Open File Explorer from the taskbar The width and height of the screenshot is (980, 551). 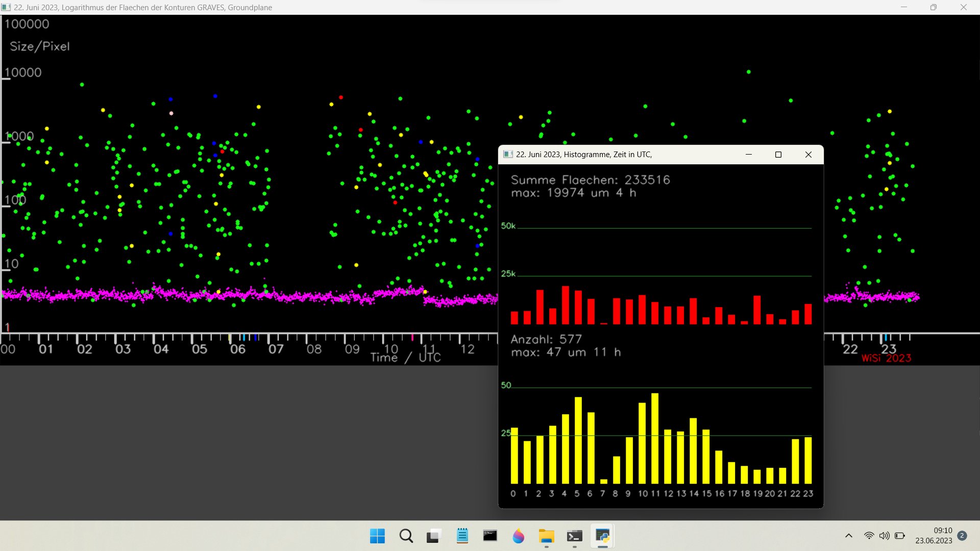tap(546, 536)
